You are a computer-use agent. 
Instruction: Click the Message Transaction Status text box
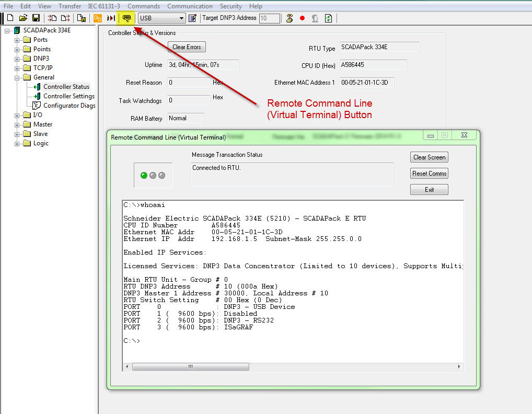(292, 175)
